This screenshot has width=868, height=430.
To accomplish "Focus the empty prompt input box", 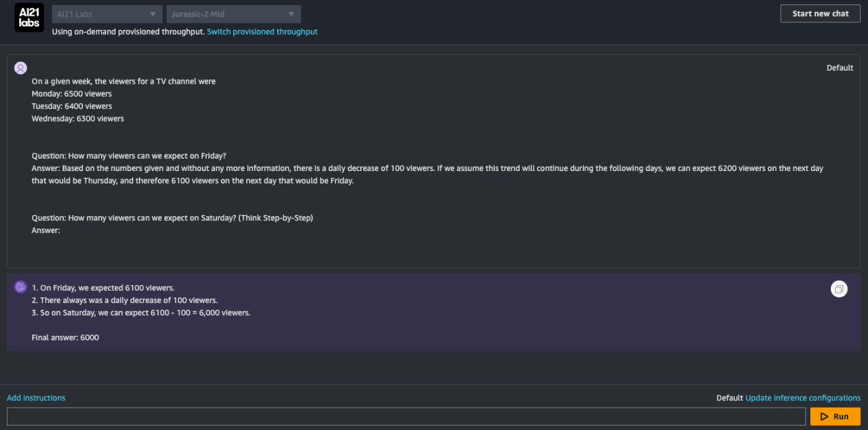I will (406, 416).
